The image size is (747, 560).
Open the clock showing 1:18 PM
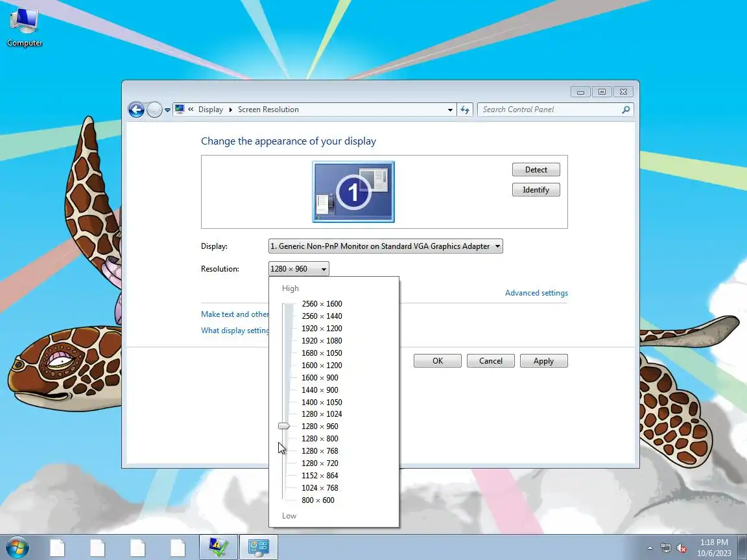coord(714,548)
